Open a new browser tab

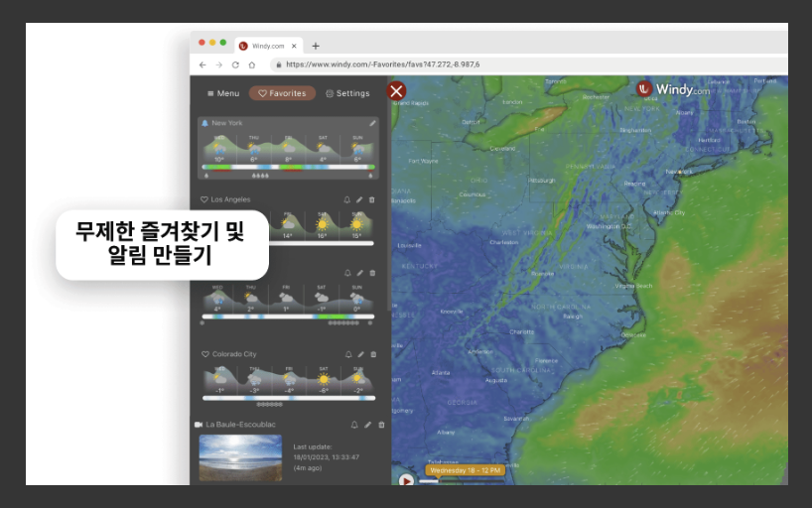click(316, 46)
